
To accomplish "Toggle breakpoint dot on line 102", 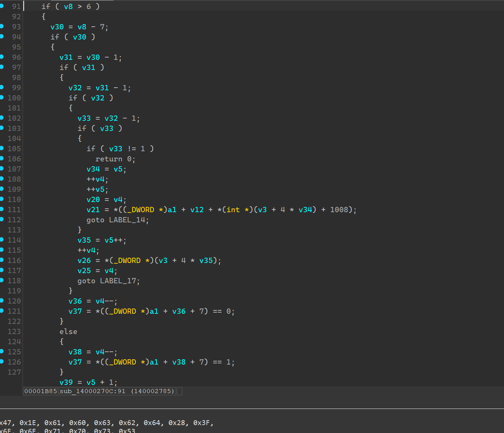I will pos(2,118).
